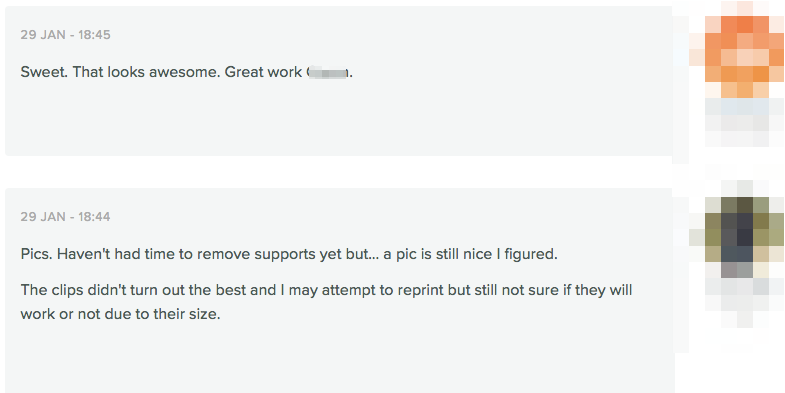Click the words 'Great work' in first comment
Viewport: 785px width, 393px height.
(x=263, y=73)
